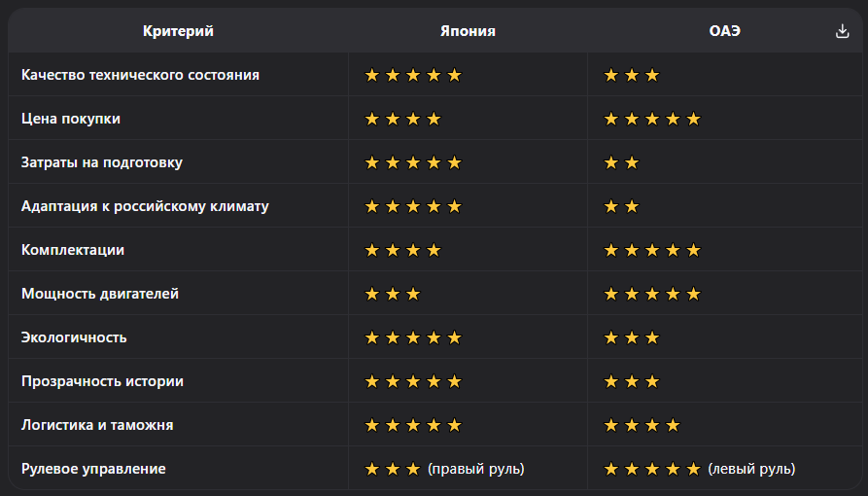Click Japan's star rating for 'Мощность двигателей'

(x=393, y=294)
